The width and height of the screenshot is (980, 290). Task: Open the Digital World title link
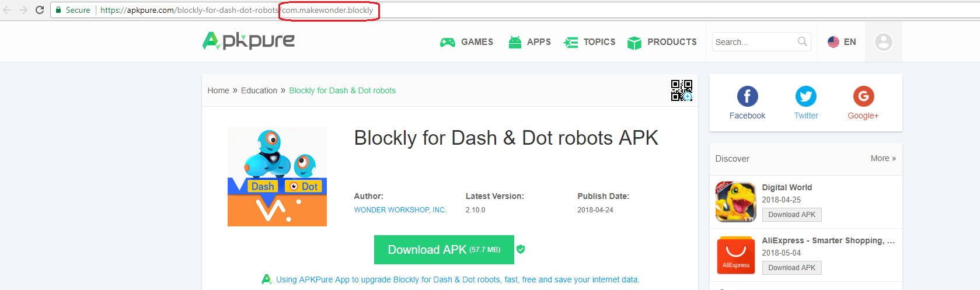pos(787,187)
